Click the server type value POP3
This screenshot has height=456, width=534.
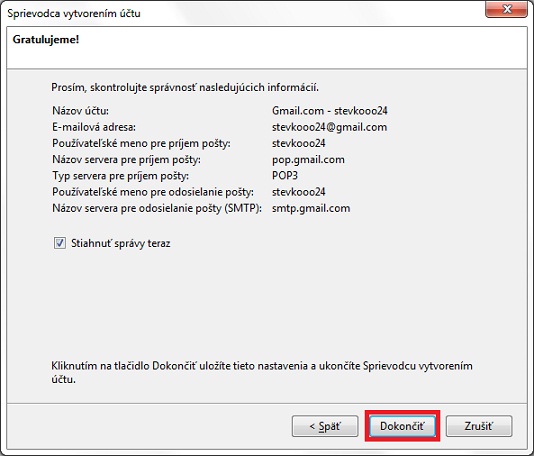285,176
